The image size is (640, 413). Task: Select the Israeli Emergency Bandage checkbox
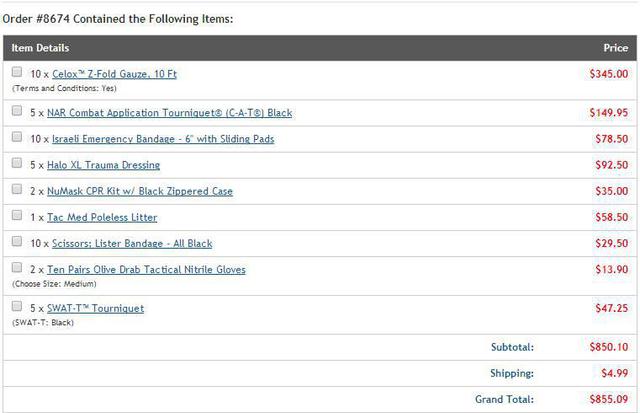click(17, 137)
